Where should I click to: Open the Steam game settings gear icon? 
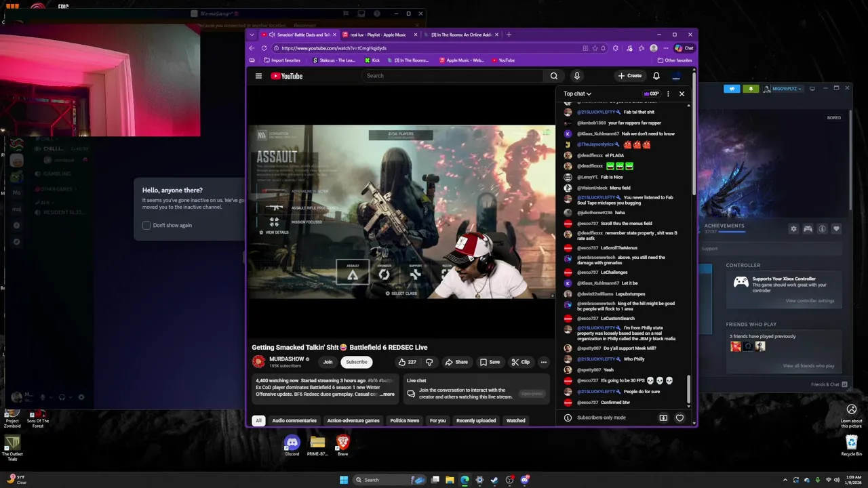click(793, 229)
